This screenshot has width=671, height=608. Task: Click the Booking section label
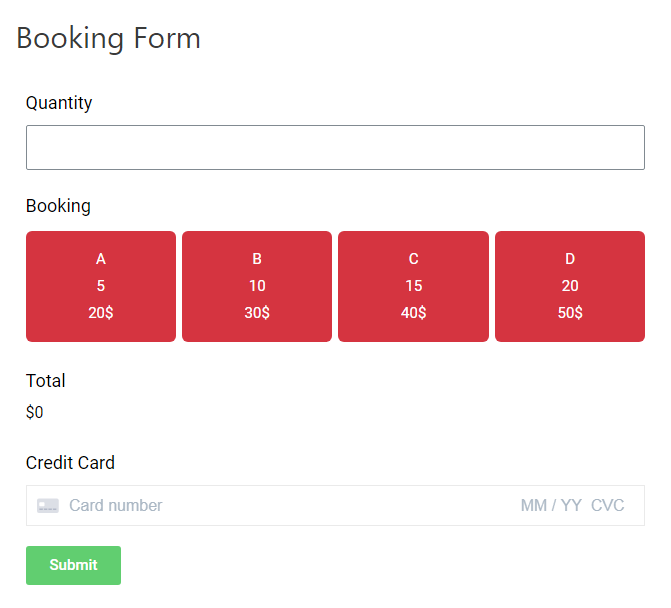58,206
